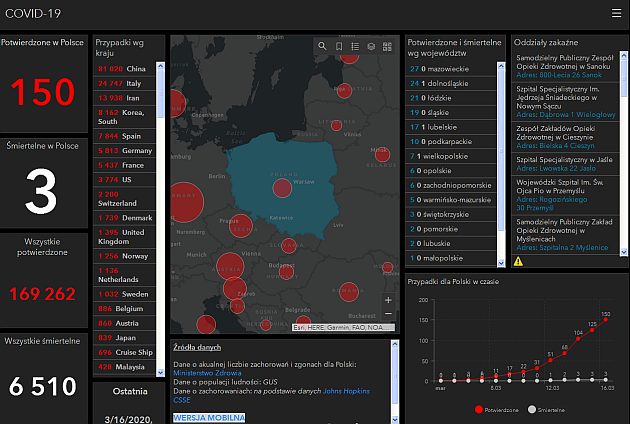This screenshot has width=630, height=424.
Task: Select France row in country list
Action: pyautogui.click(x=124, y=165)
